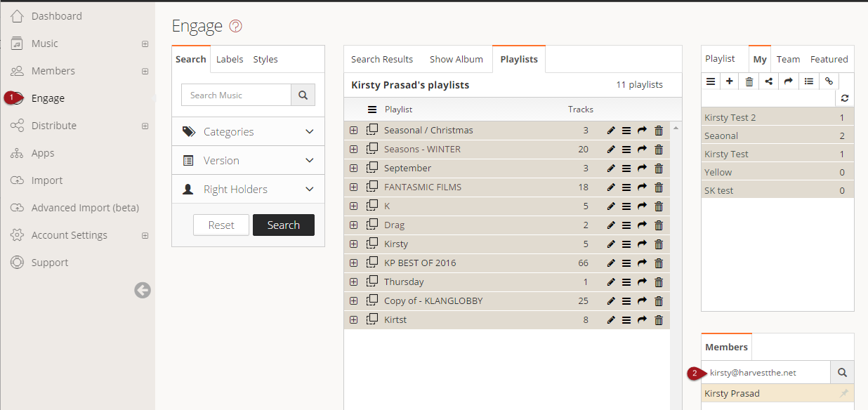Screen dimensions: 868x410
Task: Click the refresh playlists icon
Action: 845,99
